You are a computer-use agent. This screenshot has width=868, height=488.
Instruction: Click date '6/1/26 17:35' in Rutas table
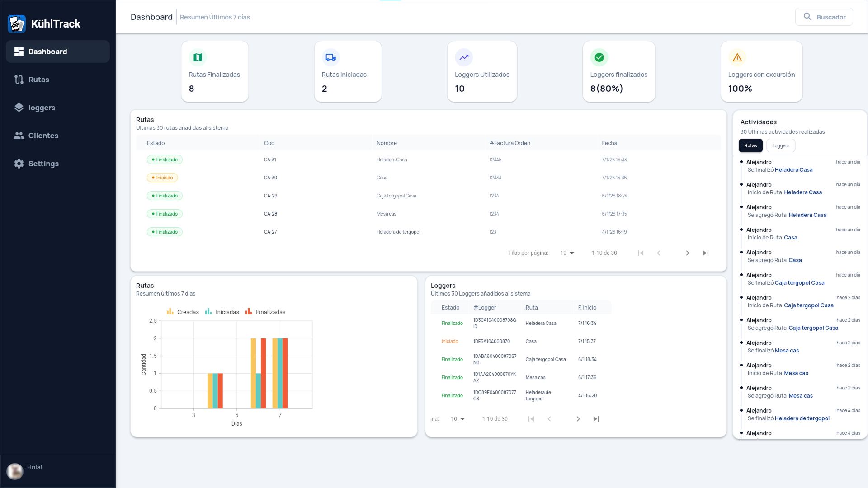614,214
